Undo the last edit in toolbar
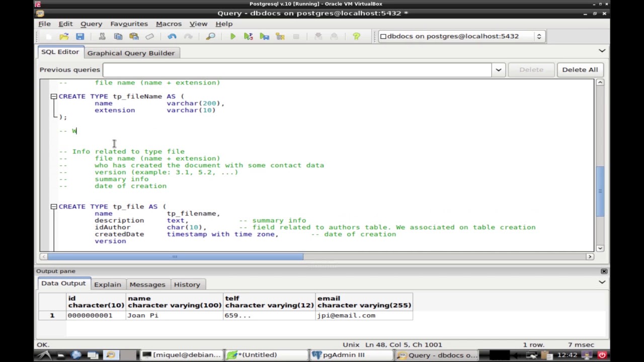The width and height of the screenshot is (644, 362). [172, 36]
